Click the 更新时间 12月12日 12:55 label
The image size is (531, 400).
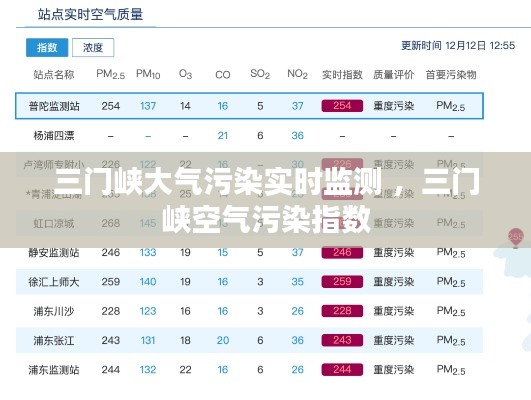[458, 45]
